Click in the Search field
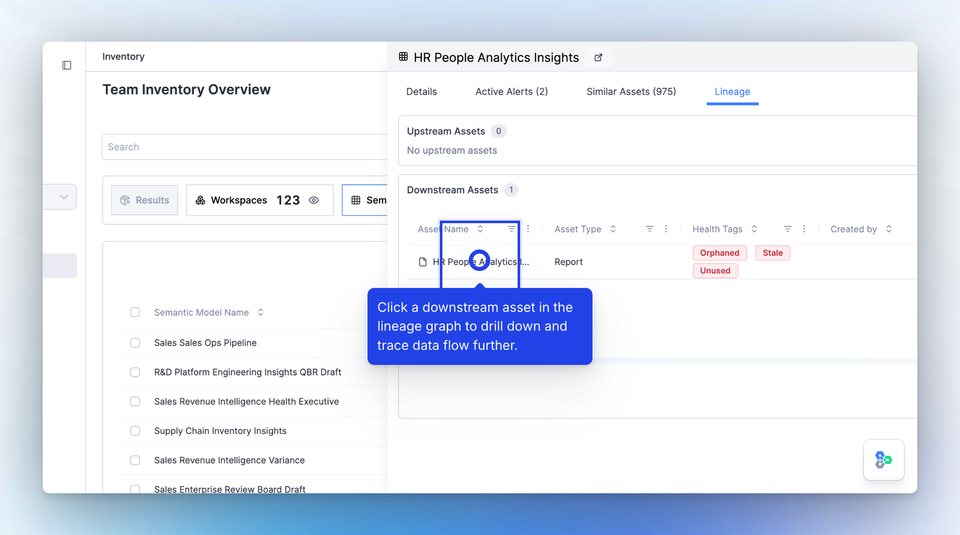This screenshot has width=960, height=535. point(244,147)
